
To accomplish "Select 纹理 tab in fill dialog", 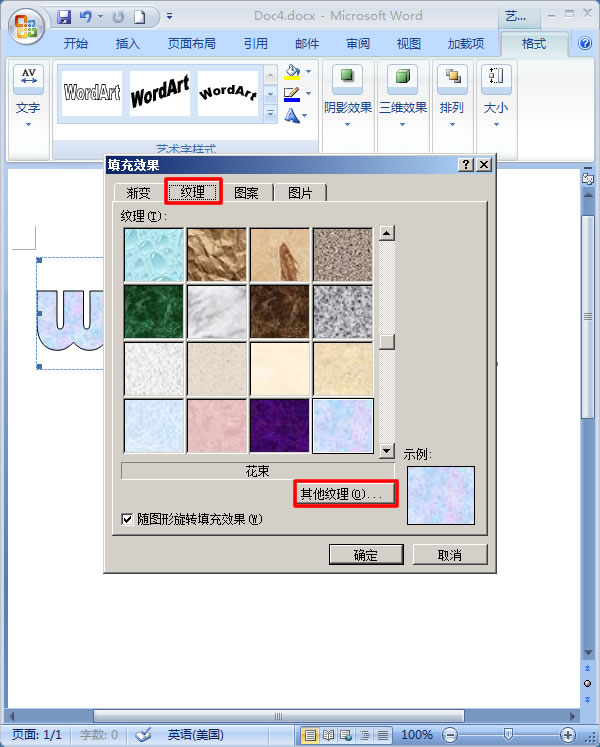I will click(193, 192).
